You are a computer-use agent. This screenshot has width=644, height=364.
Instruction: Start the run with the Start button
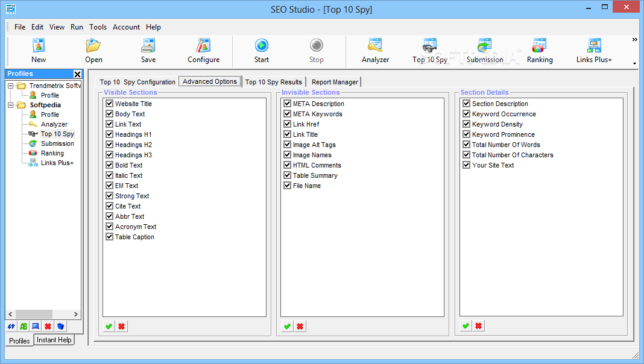(x=262, y=51)
